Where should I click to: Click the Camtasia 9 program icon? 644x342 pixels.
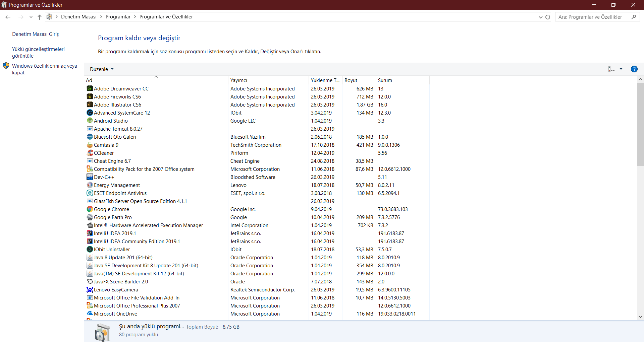tap(90, 145)
